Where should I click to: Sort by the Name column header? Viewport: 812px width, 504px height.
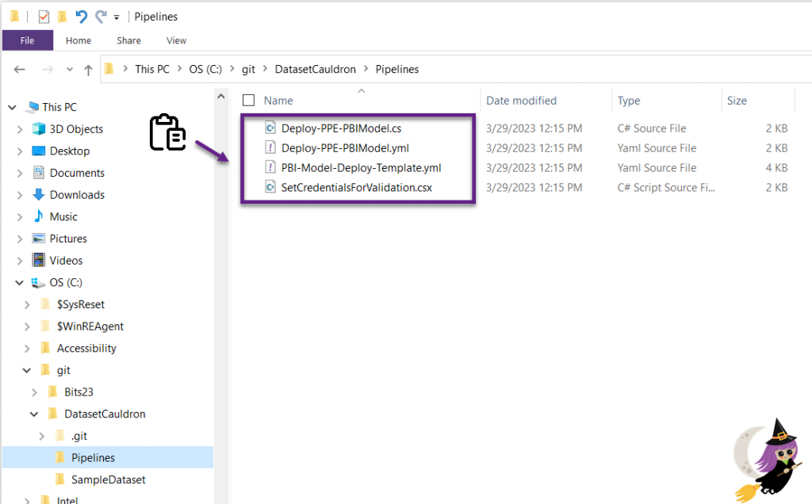(x=278, y=101)
